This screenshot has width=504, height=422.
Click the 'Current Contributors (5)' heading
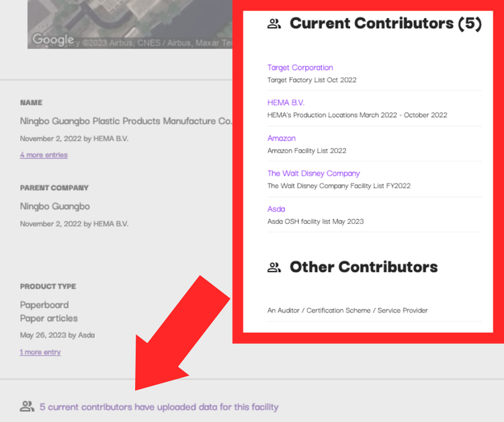(385, 24)
